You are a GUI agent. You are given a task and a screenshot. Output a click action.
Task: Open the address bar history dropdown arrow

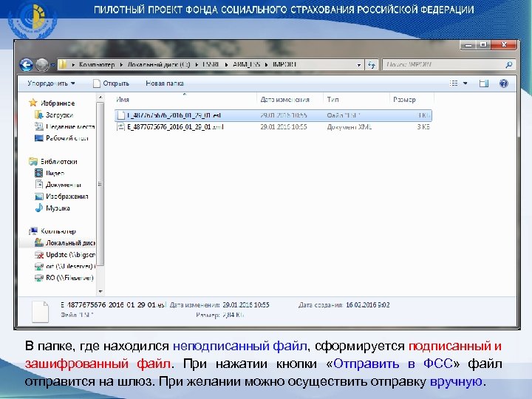pos(359,65)
